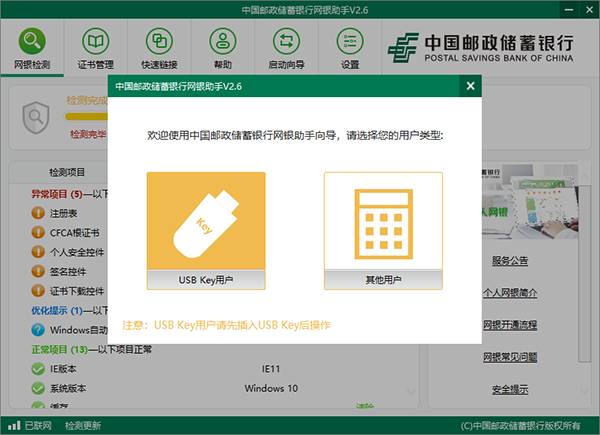Click warning icon beside 签名控件

pyautogui.click(x=38, y=271)
